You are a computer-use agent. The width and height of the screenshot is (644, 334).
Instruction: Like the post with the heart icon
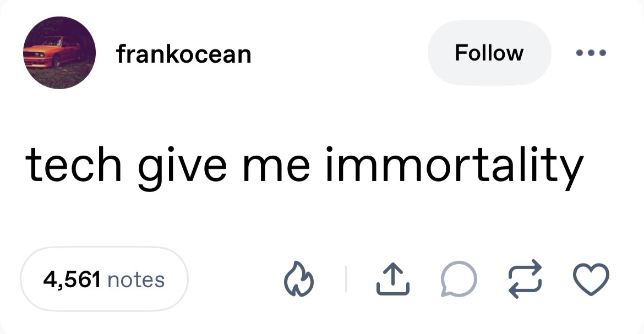click(x=591, y=279)
